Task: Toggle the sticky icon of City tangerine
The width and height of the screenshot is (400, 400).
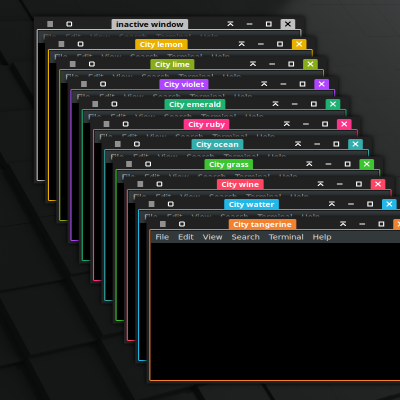Action: click(x=182, y=224)
